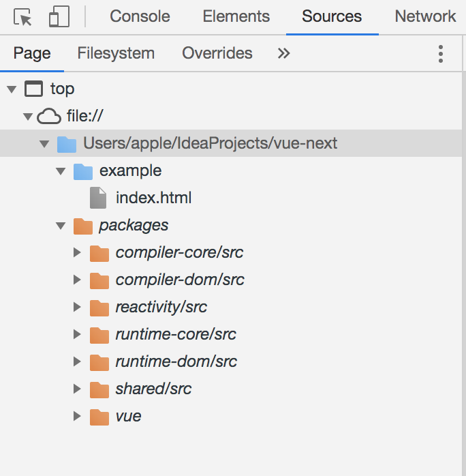
Task: Select the example folder label
Action: (131, 171)
